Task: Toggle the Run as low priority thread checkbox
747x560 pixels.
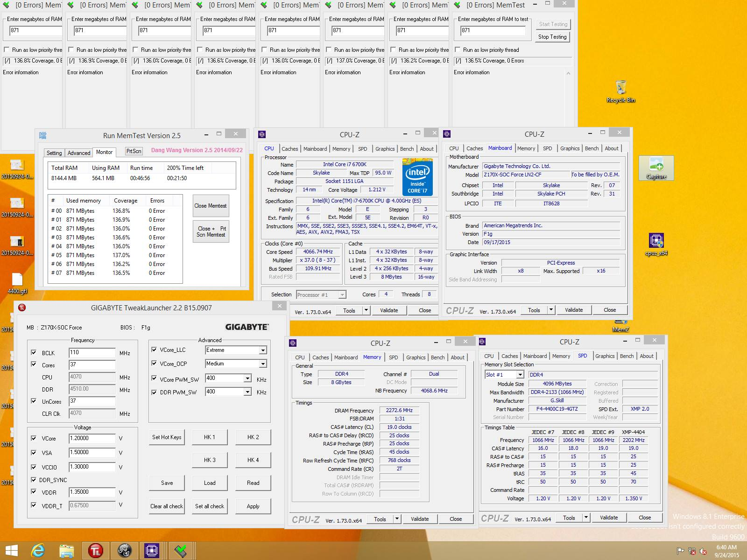Action: (458, 50)
